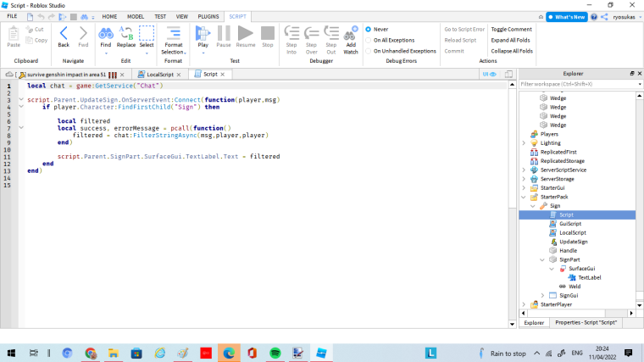Open the PLUGINS ribbon tab
Image resolution: width=644 pixels, height=362 pixels.
208,16
